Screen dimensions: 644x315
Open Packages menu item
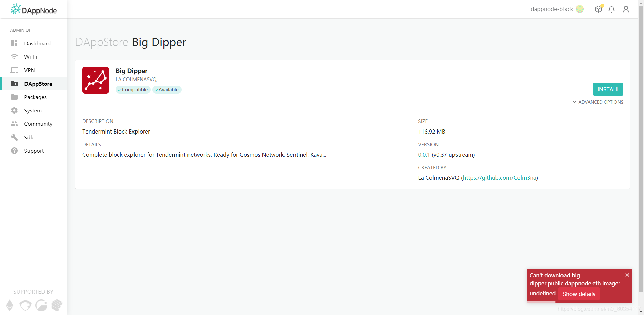pyautogui.click(x=34, y=97)
